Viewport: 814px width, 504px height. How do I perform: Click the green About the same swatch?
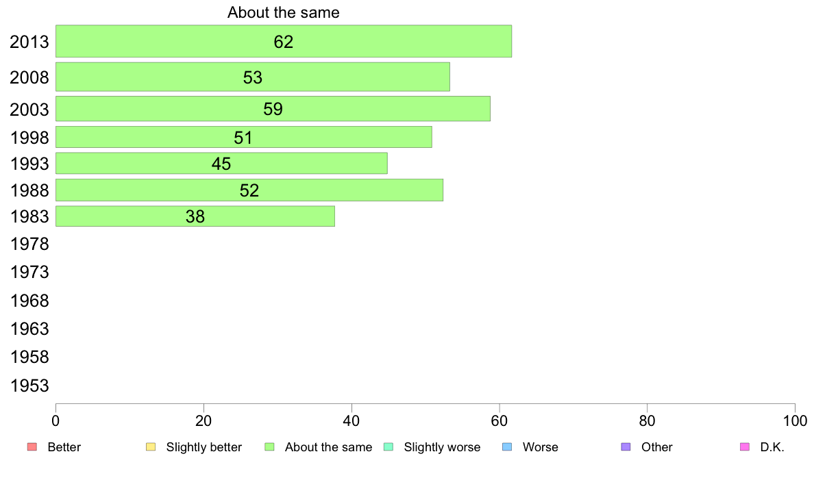click(x=269, y=447)
